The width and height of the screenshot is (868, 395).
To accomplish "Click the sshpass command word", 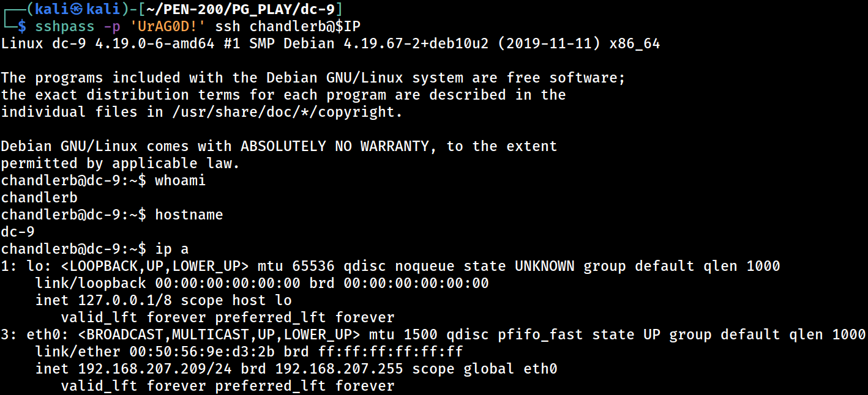I will click(64, 26).
